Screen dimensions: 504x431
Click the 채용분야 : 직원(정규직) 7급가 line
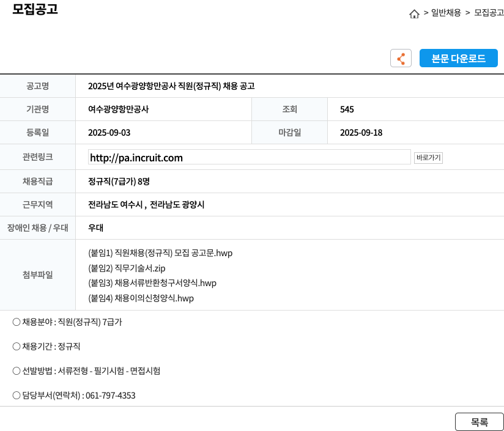click(67, 322)
